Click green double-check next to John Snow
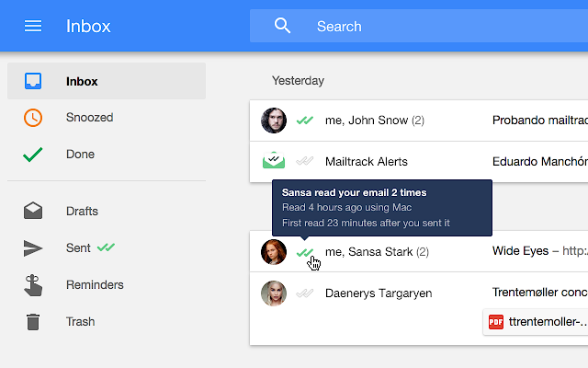588x368 pixels. click(304, 121)
